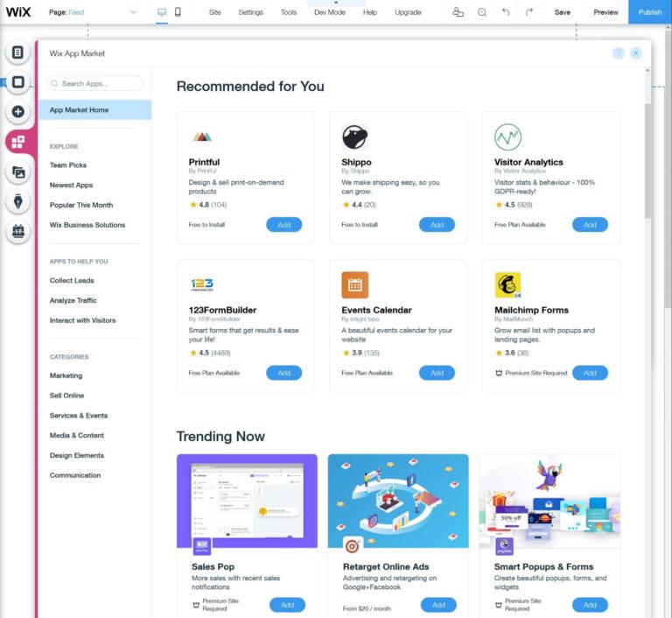Click the App Market vertical scrollbar
Image resolution: width=672 pixels, height=618 pixels.
[x=647, y=161]
